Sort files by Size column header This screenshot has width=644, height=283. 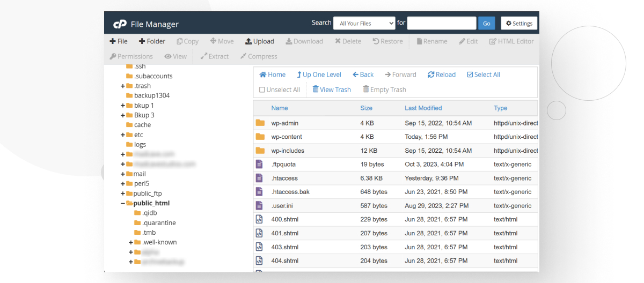coord(366,108)
